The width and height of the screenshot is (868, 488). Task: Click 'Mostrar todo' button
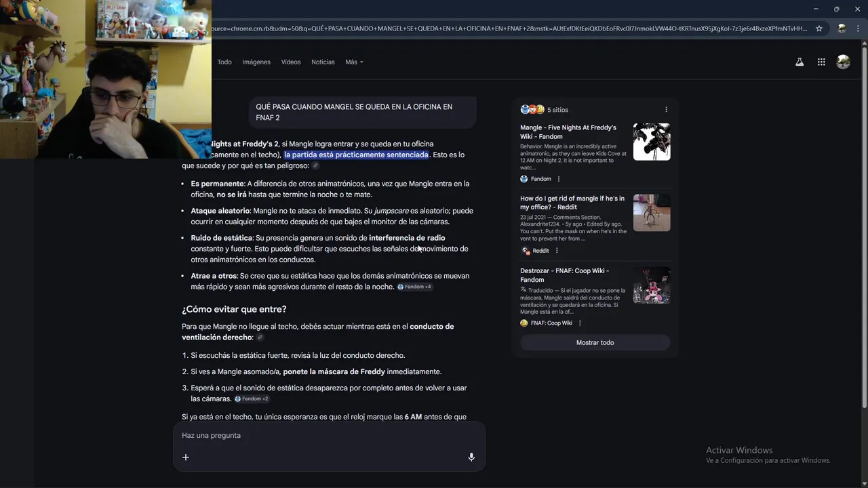595,342
